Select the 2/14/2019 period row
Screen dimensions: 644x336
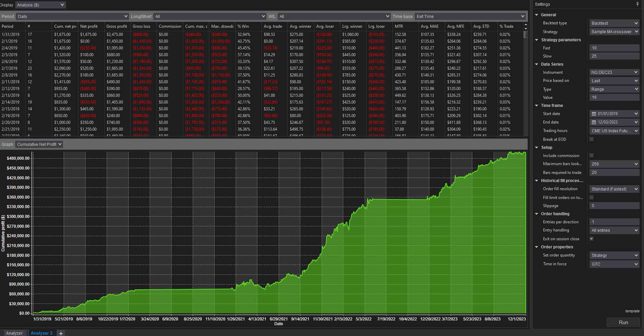[x=262, y=102]
